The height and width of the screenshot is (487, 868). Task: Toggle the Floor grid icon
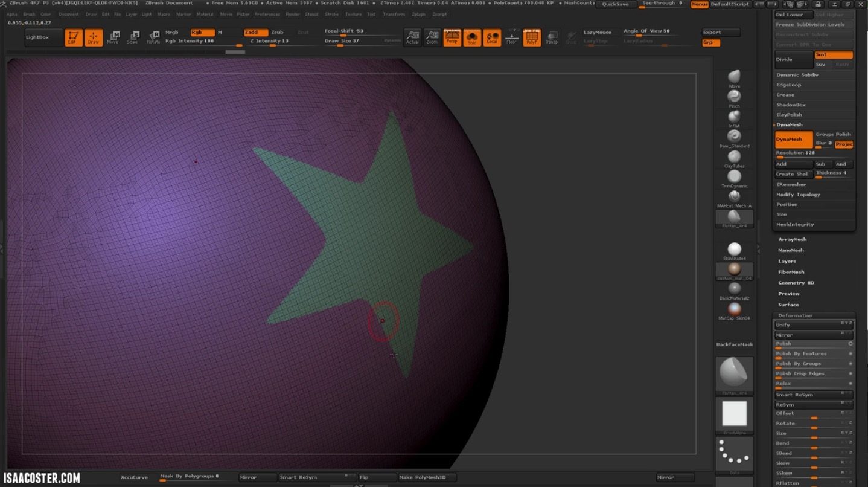point(512,37)
